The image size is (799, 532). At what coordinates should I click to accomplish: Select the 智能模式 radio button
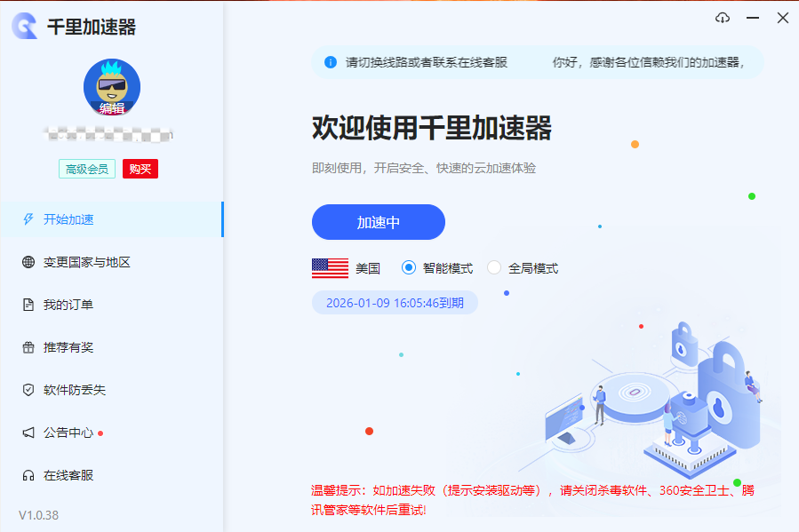[408, 267]
